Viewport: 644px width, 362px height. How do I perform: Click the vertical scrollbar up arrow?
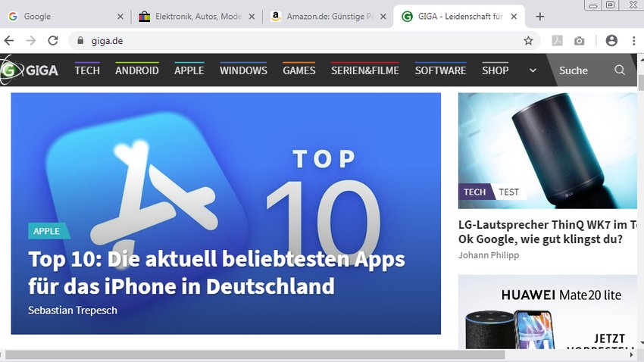(x=641, y=58)
